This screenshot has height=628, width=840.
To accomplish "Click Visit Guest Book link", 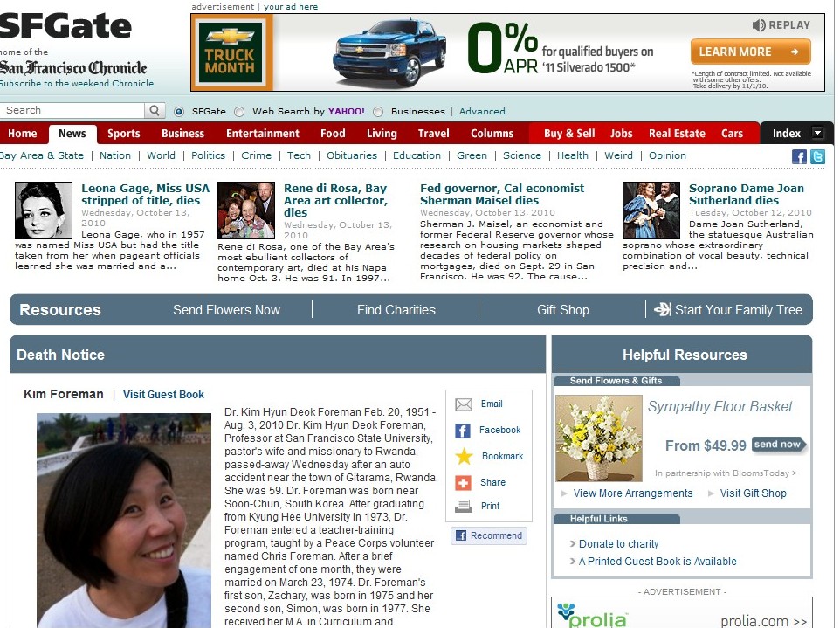I will coord(163,395).
